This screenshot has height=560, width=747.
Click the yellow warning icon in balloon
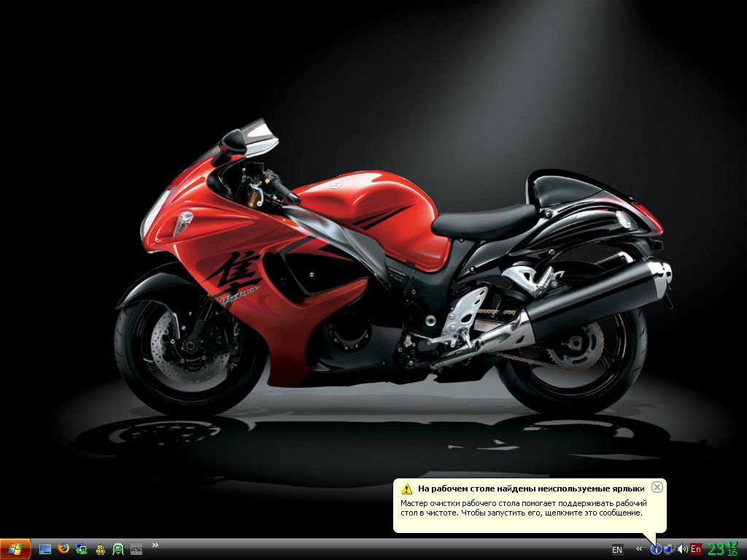click(406, 489)
